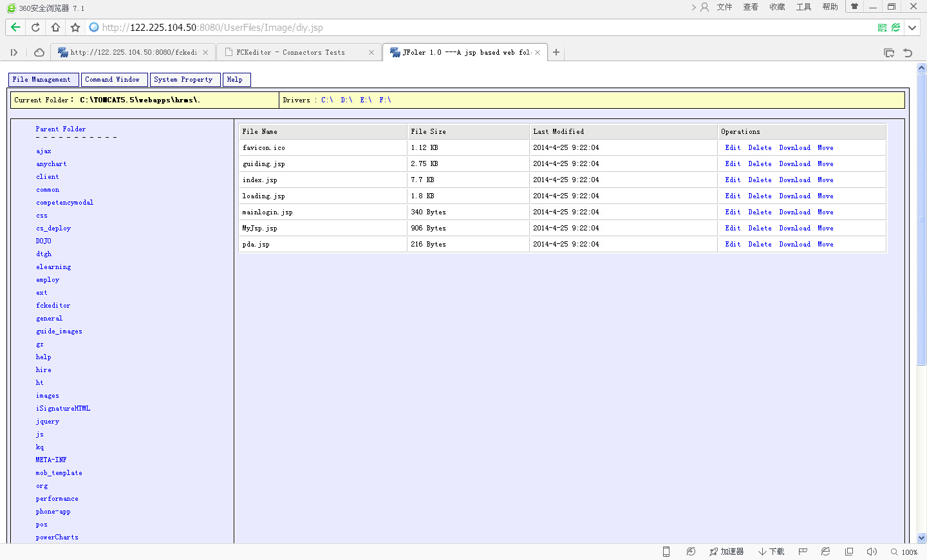Open the Command Window
927x560 pixels.
(115, 80)
